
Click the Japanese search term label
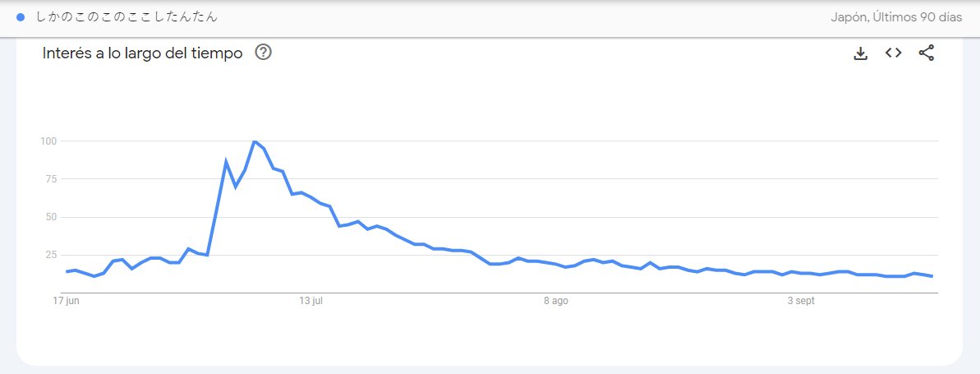pos(127,17)
